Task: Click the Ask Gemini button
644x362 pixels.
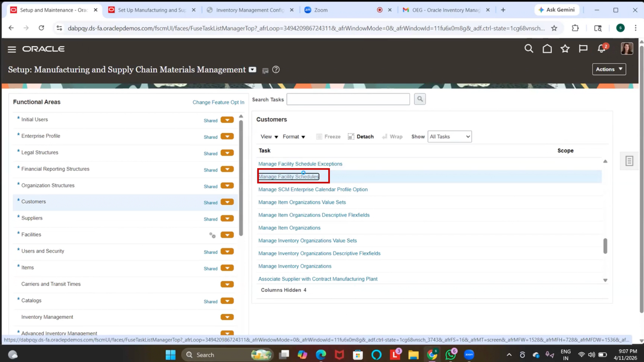Action: pos(556,10)
